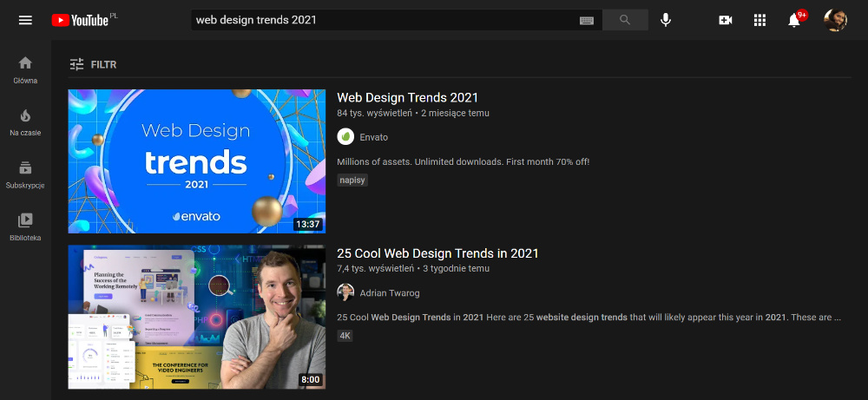Click the 7,4 tys. wyświetleń metadata
Image resolution: width=868 pixels, height=400 pixels.
(375, 269)
